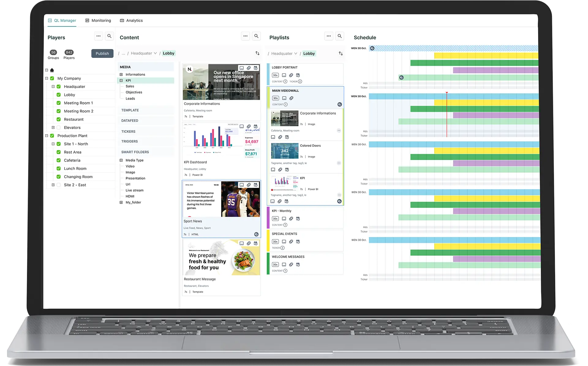Switch to the Analytics tab
Screen dimensions: 588x366
click(x=134, y=20)
